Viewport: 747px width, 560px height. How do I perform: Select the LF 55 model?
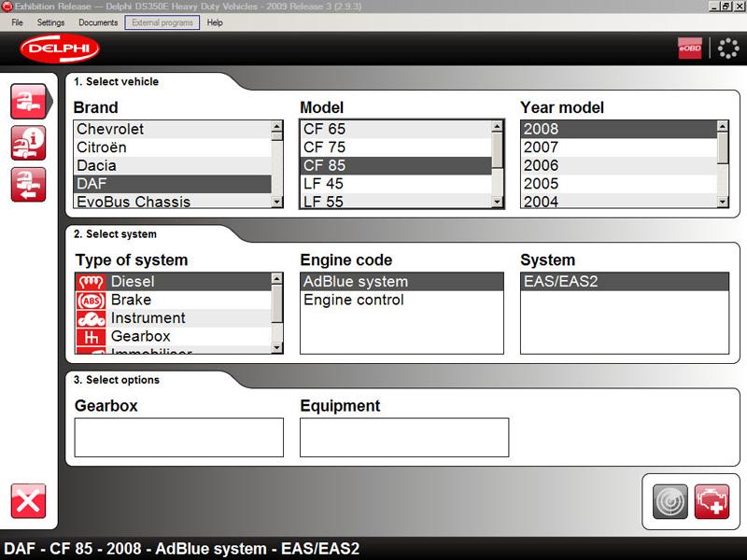[x=396, y=201]
